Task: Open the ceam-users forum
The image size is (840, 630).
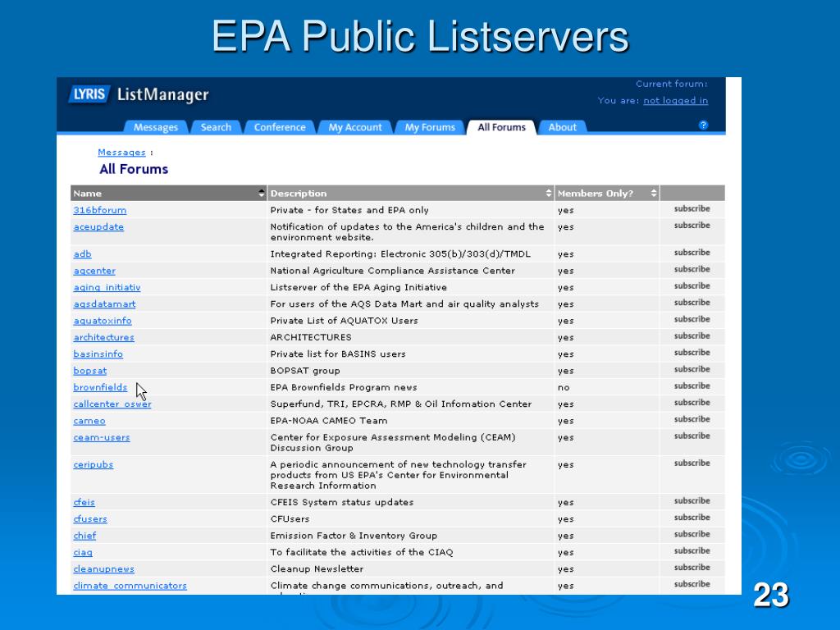Action: (102, 438)
